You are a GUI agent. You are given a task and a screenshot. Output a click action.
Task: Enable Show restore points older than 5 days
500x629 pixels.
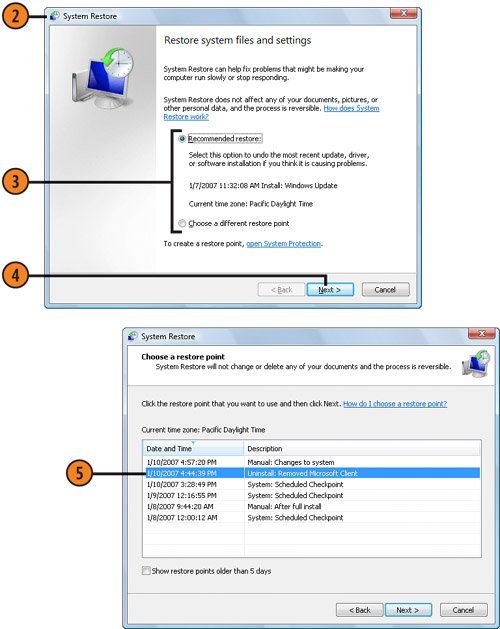pos(146,570)
